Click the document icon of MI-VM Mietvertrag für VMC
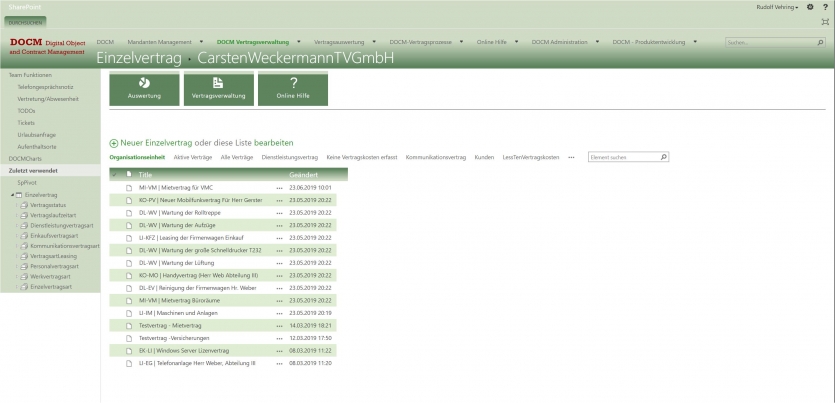Image resolution: width=835 pixels, height=403 pixels. pos(128,187)
